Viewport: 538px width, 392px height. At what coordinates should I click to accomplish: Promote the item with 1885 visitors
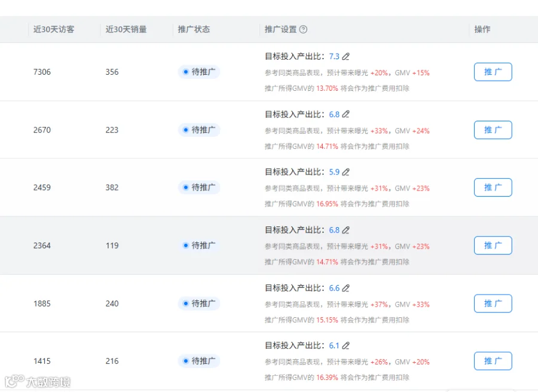pyautogui.click(x=493, y=304)
